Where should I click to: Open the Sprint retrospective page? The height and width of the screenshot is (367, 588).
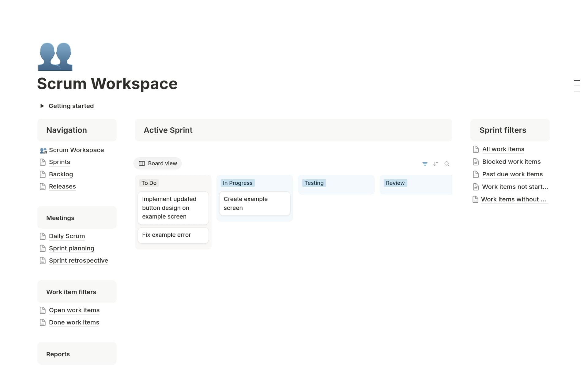click(78, 260)
